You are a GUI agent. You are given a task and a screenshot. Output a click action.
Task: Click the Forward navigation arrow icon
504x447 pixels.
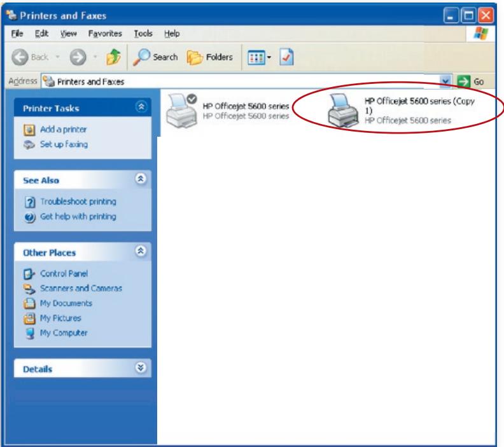tap(78, 57)
